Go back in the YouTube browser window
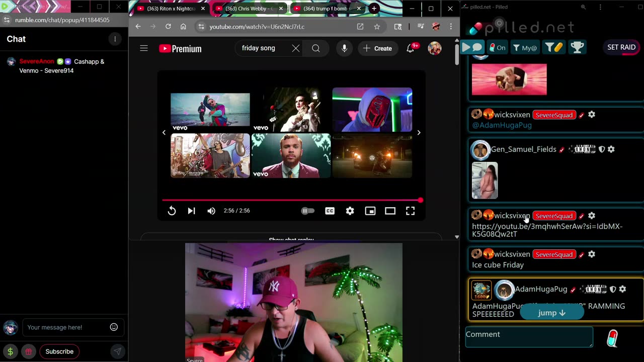 [138, 27]
